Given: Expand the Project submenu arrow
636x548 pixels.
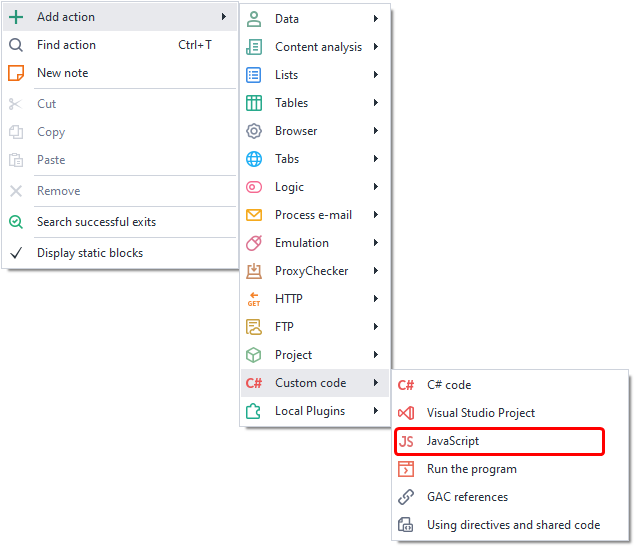Looking at the screenshot, I should pyautogui.click(x=375, y=355).
